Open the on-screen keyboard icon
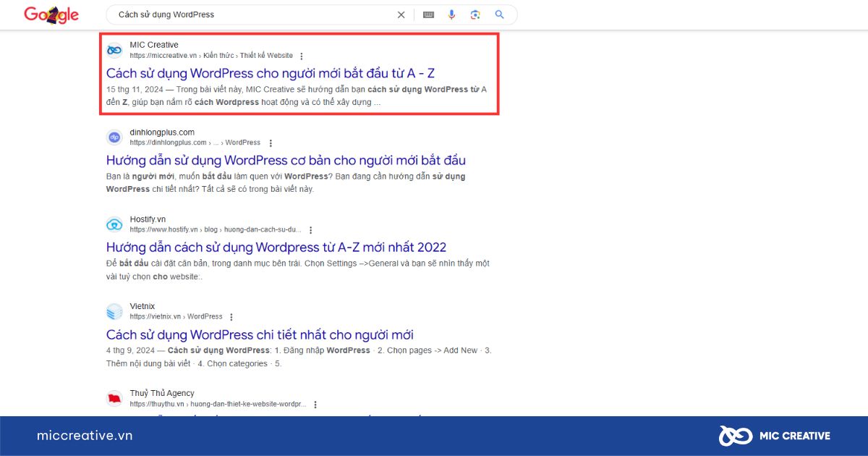Image resolution: width=868 pixels, height=456 pixels. pos(429,14)
